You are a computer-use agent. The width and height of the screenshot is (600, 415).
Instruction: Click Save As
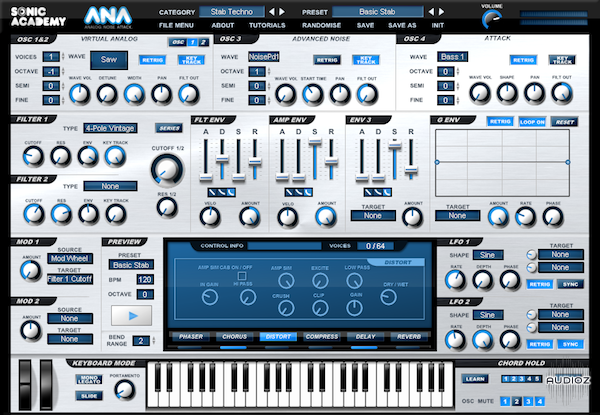click(x=402, y=25)
